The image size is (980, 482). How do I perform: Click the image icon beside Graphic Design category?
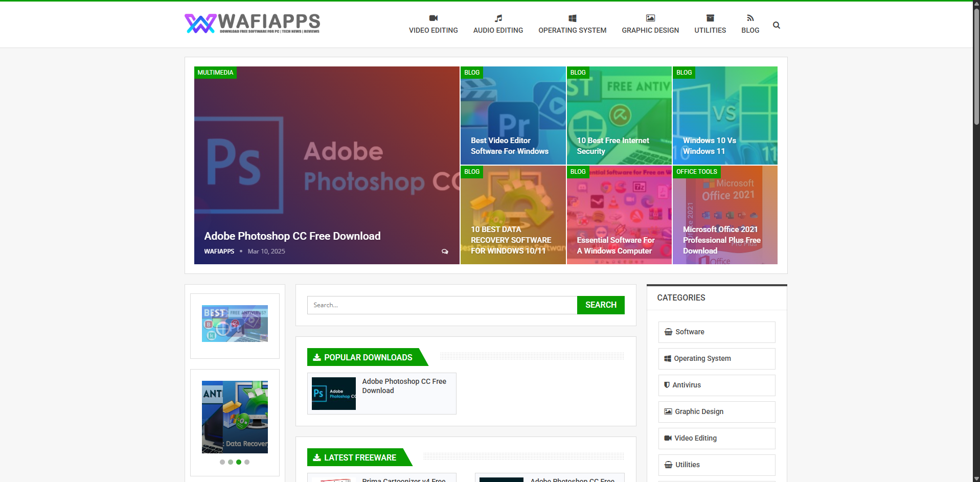click(x=668, y=411)
